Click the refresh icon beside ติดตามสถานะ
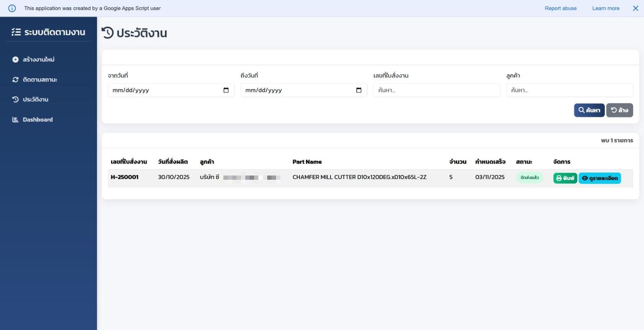The height and width of the screenshot is (330, 644). point(16,80)
